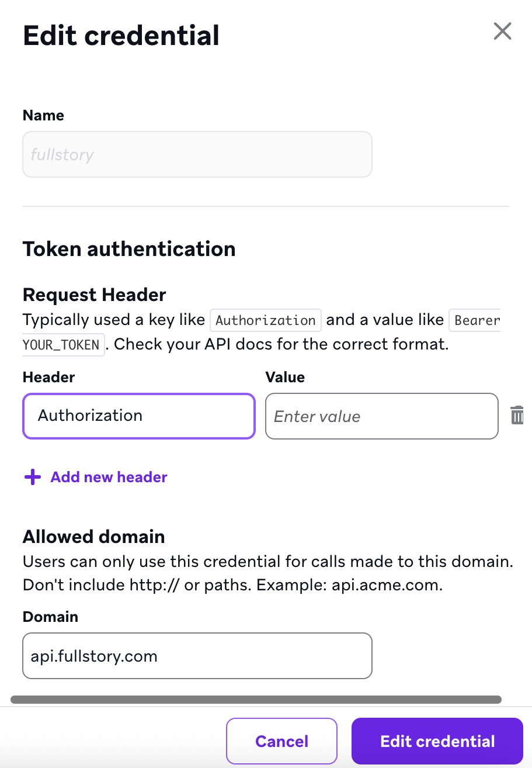Click the trash icon to delete header row
Viewport: 532px width, 768px height.
517,415
